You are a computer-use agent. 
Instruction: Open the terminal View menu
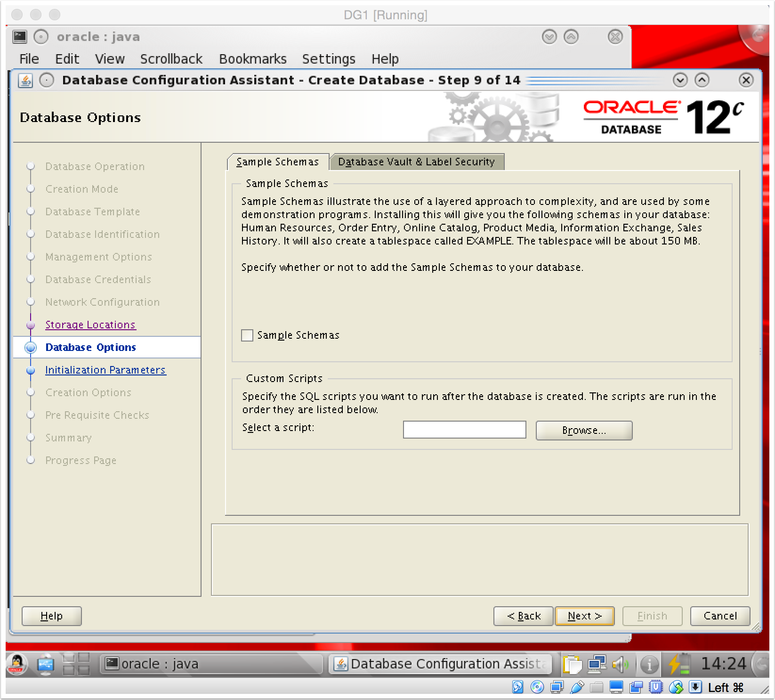tap(110, 59)
